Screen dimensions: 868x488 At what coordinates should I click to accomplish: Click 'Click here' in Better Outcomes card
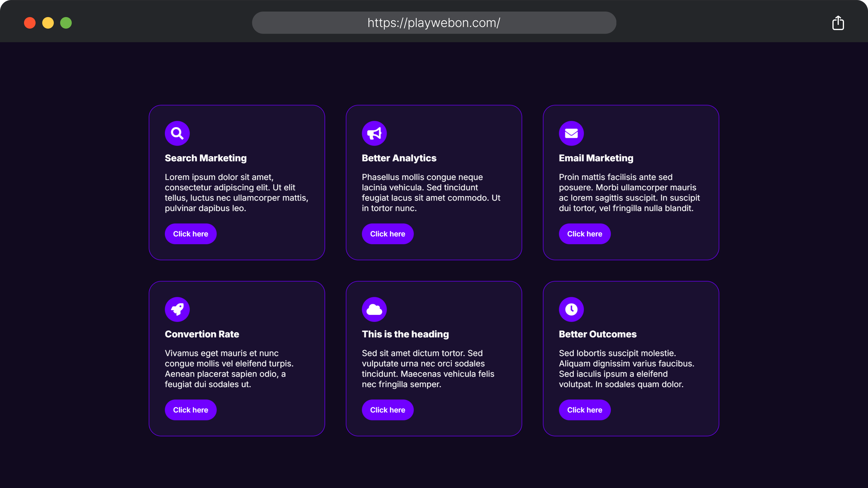[585, 410]
